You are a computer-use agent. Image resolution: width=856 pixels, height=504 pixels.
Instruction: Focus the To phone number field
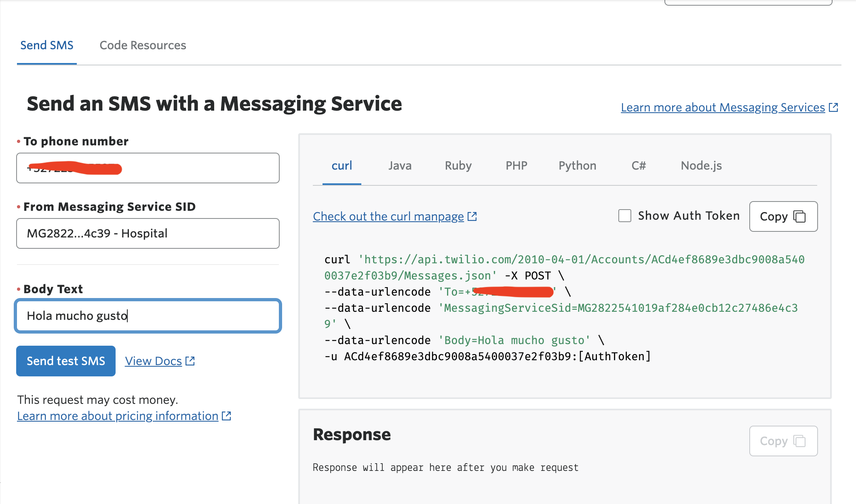[x=148, y=168]
